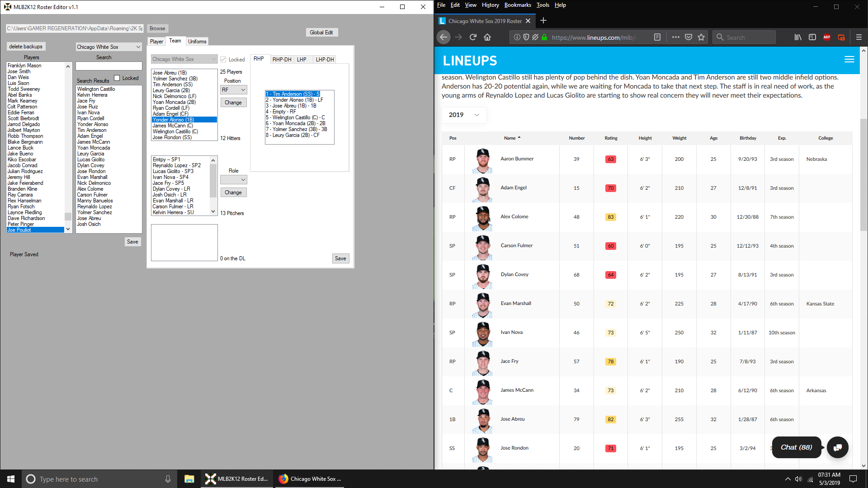Click the Firefox forward arrow

pyautogui.click(x=458, y=38)
